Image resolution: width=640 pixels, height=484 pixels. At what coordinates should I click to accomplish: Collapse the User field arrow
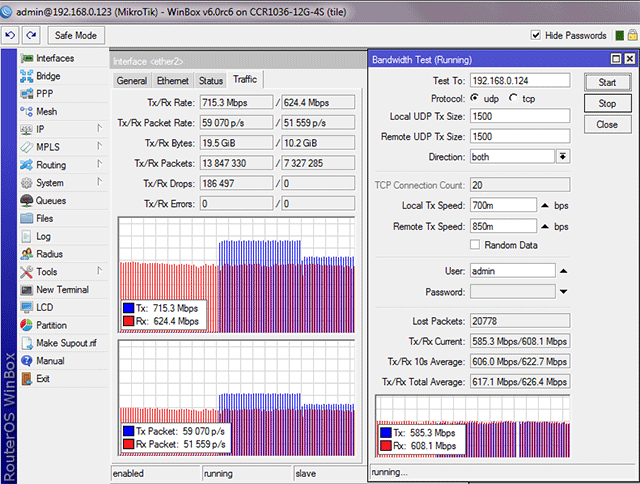coord(564,271)
